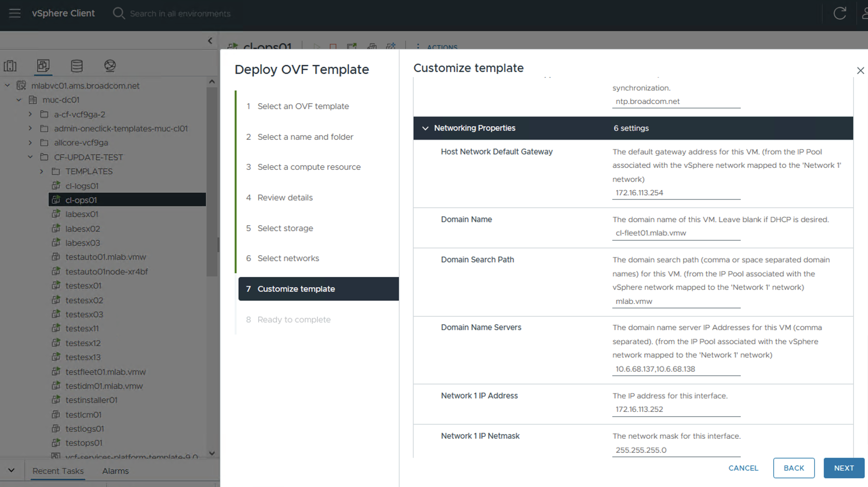Collapse the Networking Properties section
The height and width of the screenshot is (487, 868).
(425, 128)
